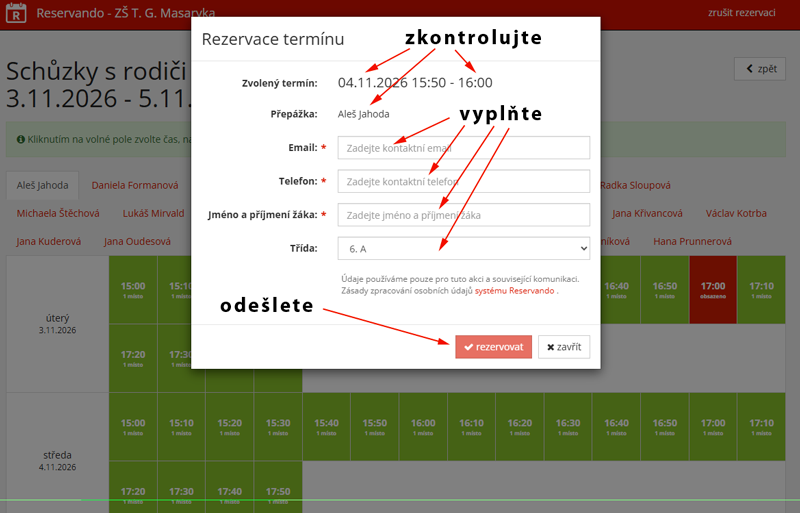Pick Wednesday 15:40 slot
Image resolution: width=800 pixels, height=513 pixels.
click(327, 427)
